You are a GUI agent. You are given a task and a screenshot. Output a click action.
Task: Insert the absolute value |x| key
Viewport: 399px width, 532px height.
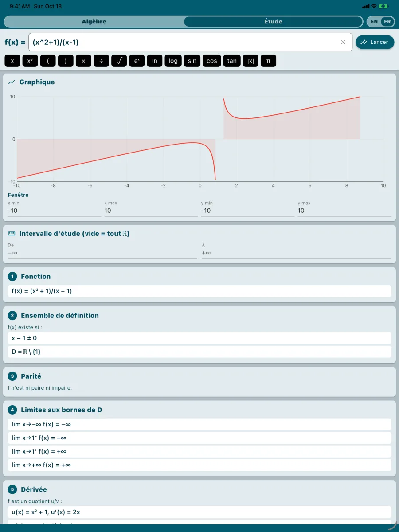coord(251,61)
